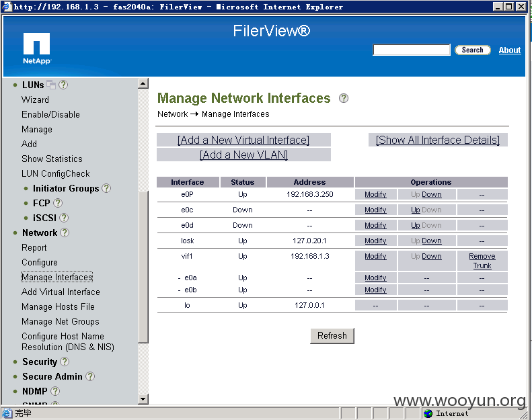Click the Refresh button
The width and height of the screenshot is (532, 420).
tap(332, 335)
